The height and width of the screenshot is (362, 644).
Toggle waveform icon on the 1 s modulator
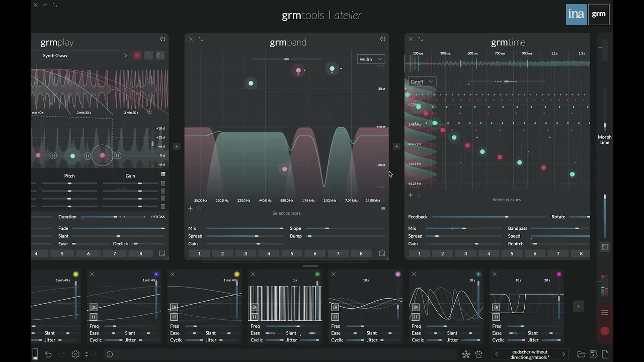(x=254, y=307)
